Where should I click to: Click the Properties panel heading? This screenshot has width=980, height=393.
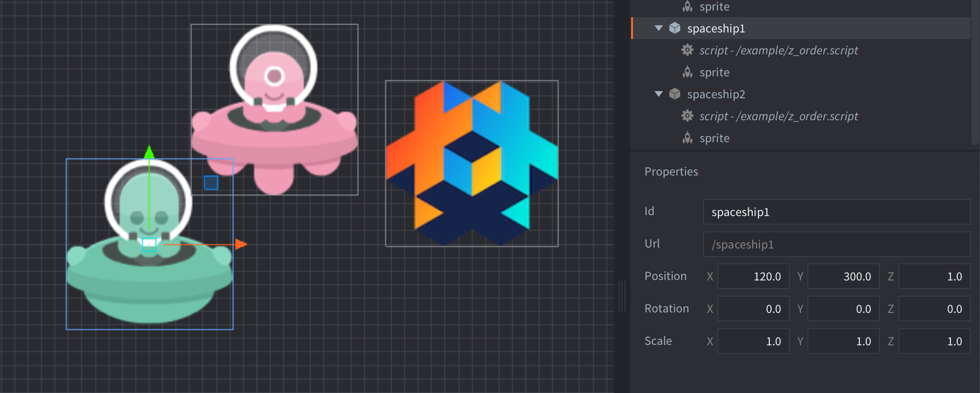pos(671,171)
